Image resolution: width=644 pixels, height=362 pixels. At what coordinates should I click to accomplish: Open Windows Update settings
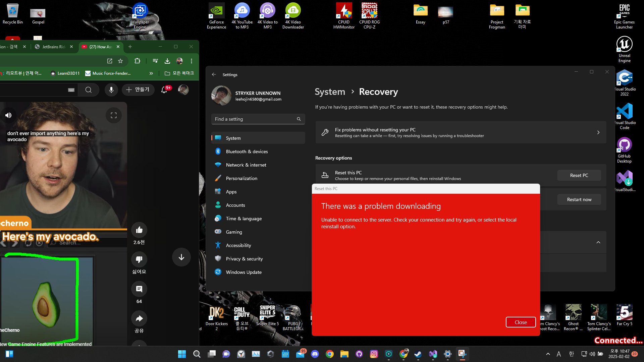(x=258, y=272)
